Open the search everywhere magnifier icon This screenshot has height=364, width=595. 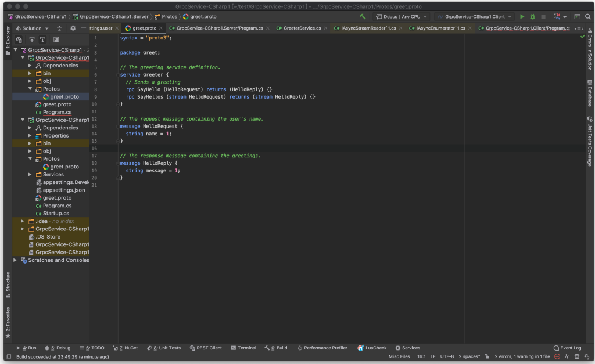(x=588, y=17)
